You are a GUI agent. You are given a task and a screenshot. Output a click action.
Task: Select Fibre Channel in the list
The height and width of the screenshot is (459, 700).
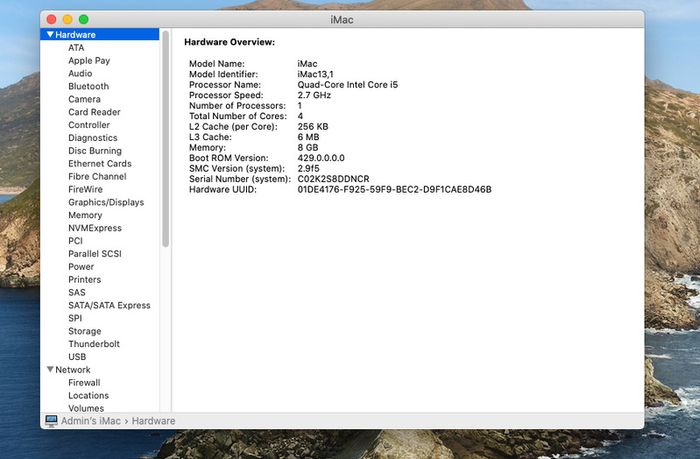(x=97, y=176)
